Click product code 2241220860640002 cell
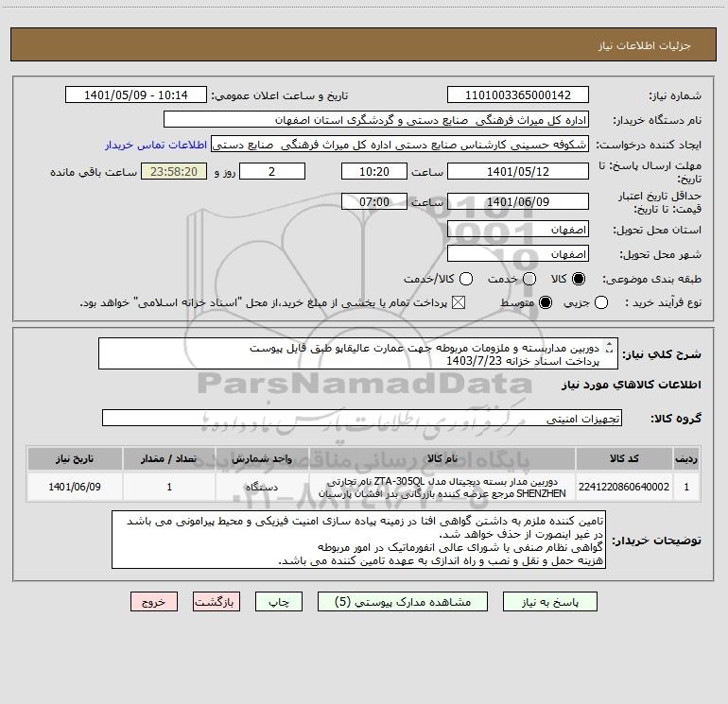Screen dimensions: 728x704 coord(624,487)
